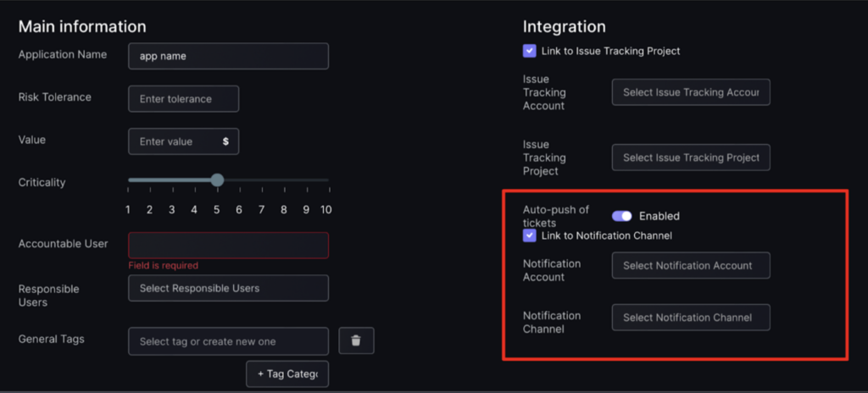The width and height of the screenshot is (868, 393).
Task: Disable the Auto-push of tickets toggle
Action: [x=621, y=216]
